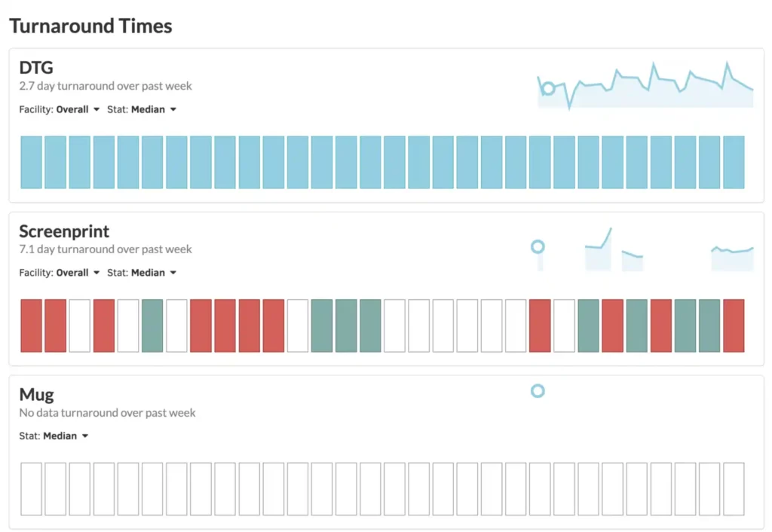772x532 pixels.
Task: Click the circle marker on DTG sparkline
Action: point(548,88)
